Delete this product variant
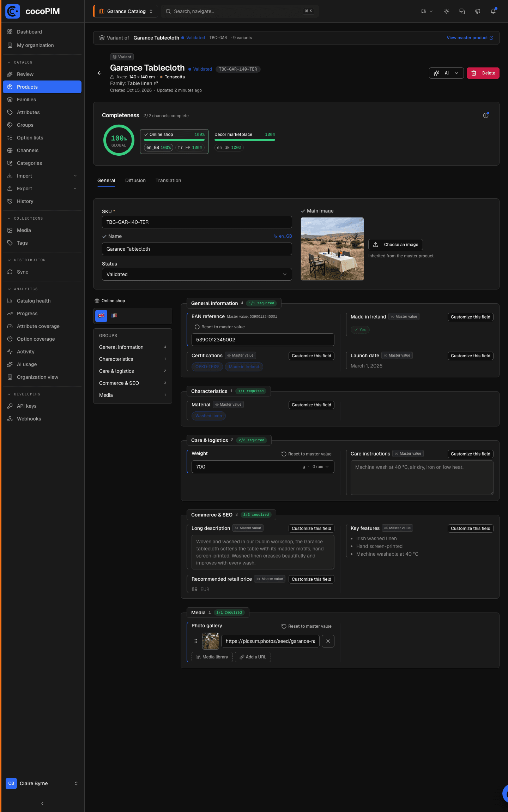This screenshot has height=812, width=508. click(483, 73)
